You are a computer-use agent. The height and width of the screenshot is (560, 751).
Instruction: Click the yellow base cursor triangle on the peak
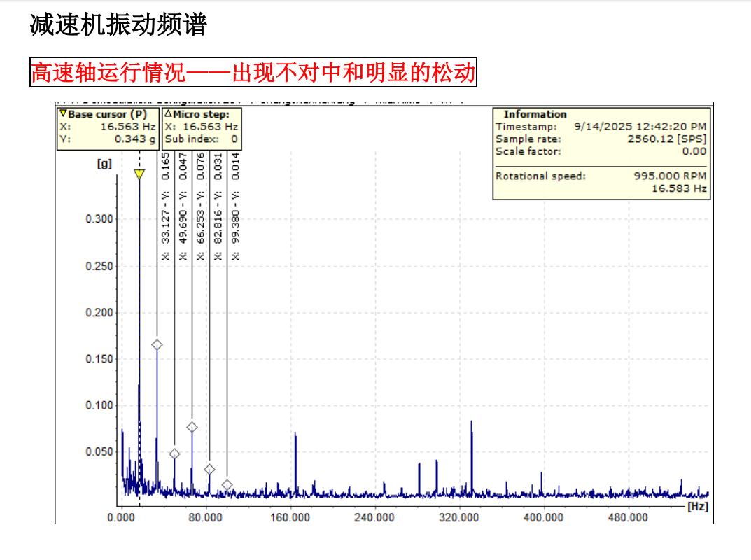click(x=139, y=174)
